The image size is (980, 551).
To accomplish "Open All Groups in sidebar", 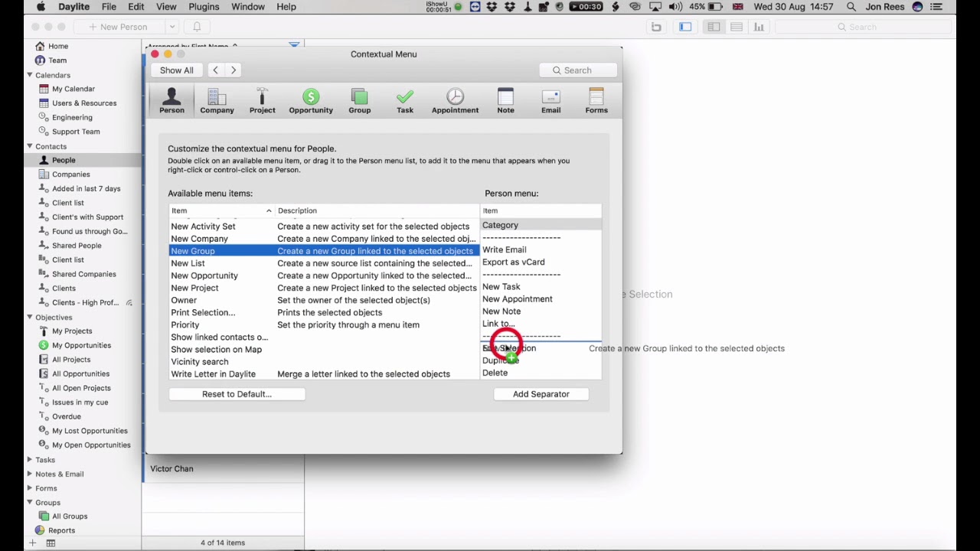I will click(70, 517).
